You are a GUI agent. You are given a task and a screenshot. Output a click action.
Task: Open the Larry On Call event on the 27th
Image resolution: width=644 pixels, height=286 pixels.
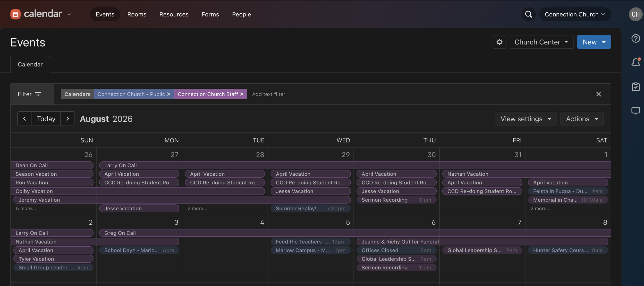point(355,165)
